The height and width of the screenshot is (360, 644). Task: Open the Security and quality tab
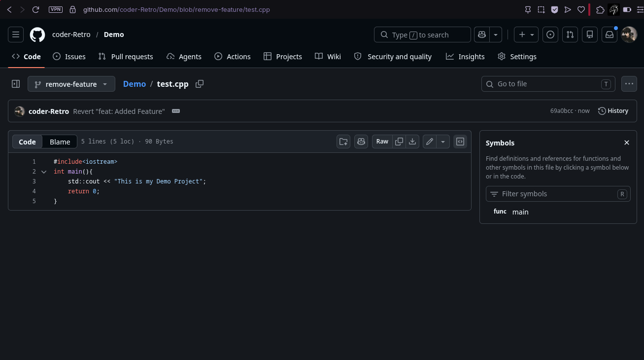click(393, 57)
